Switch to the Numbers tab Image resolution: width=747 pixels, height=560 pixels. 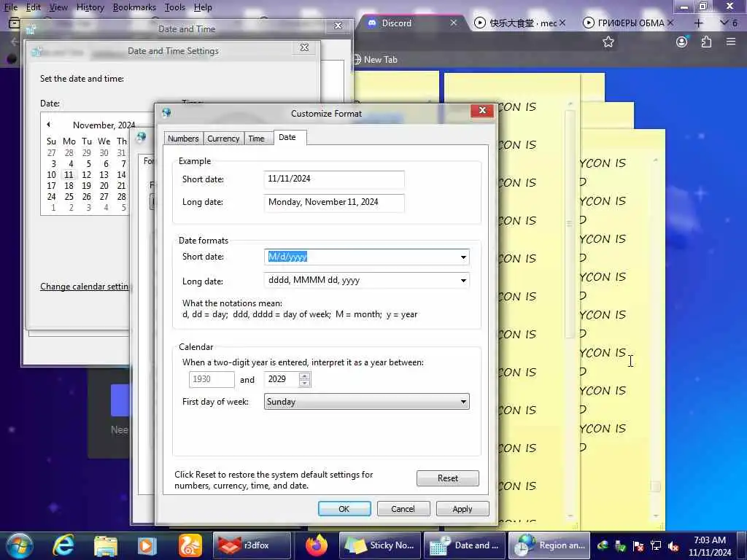183,139
